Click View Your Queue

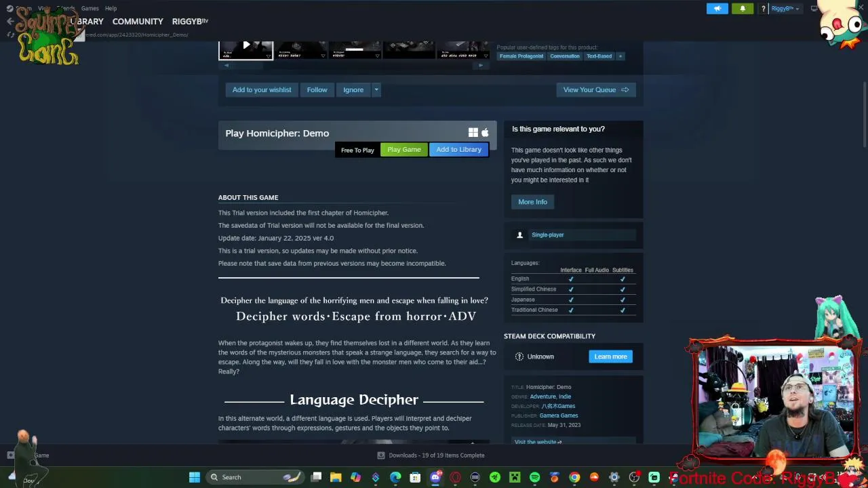(x=596, y=89)
